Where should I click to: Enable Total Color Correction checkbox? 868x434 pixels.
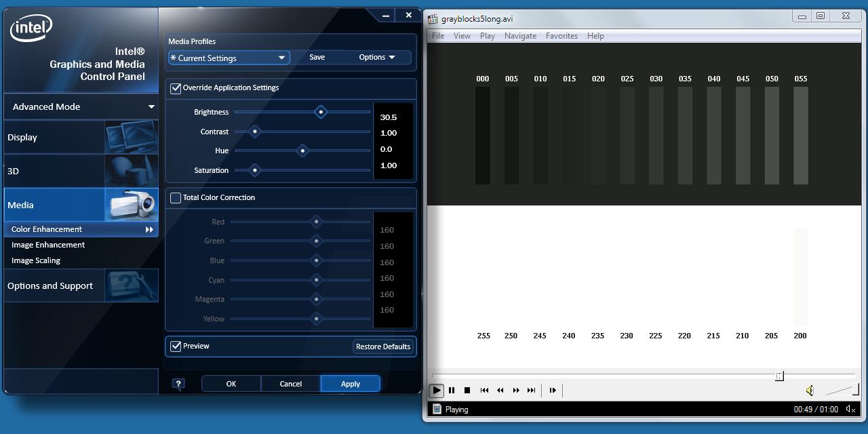pyautogui.click(x=176, y=198)
